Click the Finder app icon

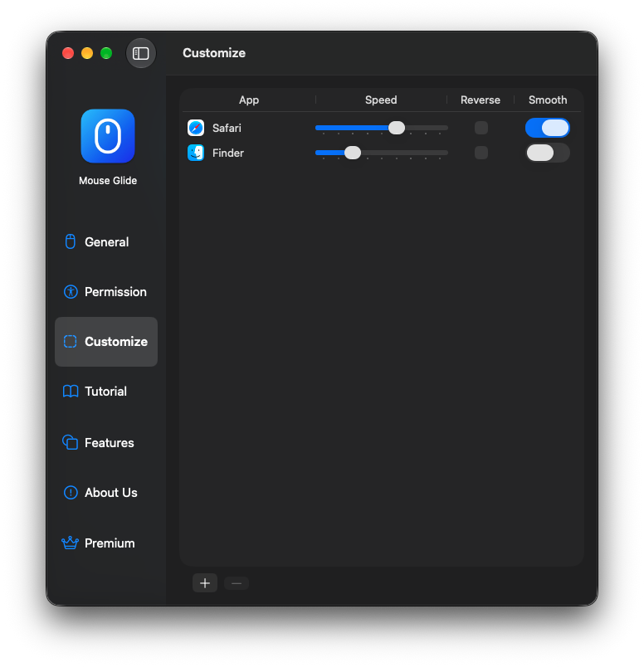196,153
